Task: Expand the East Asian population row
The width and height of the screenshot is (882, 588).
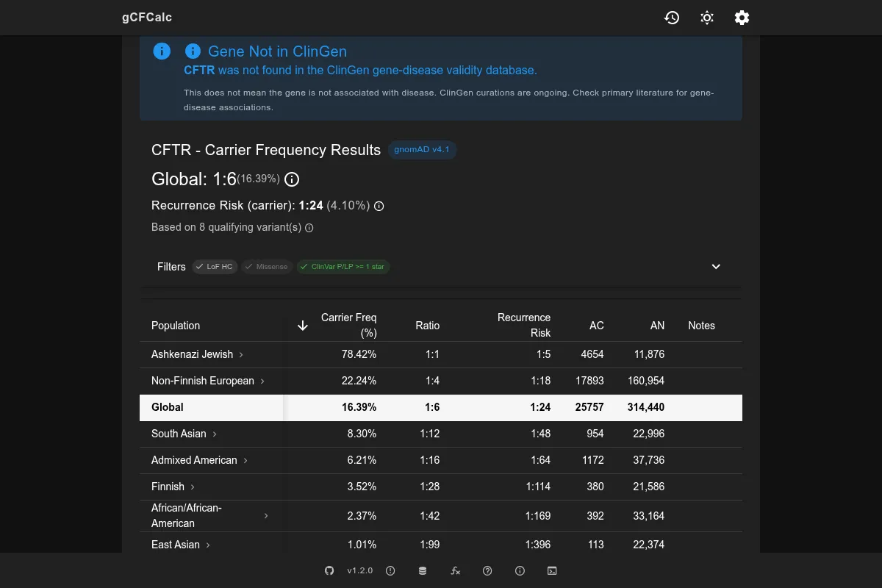Action: pos(208,545)
